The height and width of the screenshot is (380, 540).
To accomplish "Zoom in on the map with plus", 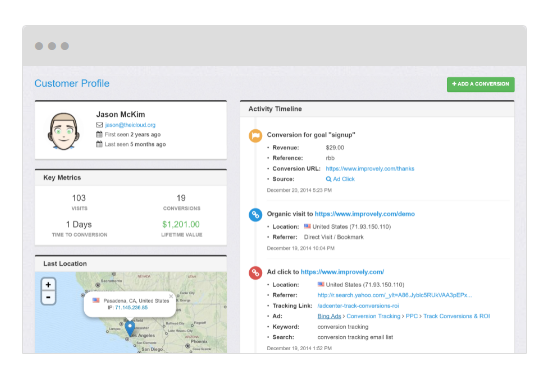I will point(48,285).
